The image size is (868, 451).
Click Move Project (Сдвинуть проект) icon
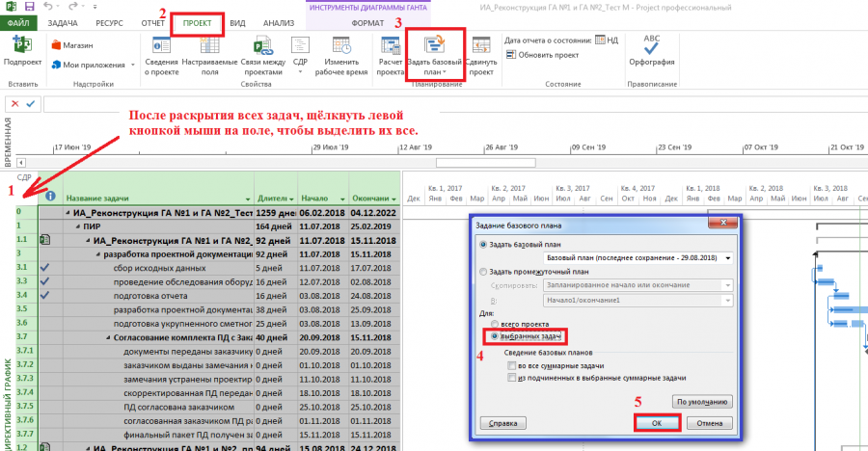[x=481, y=45]
